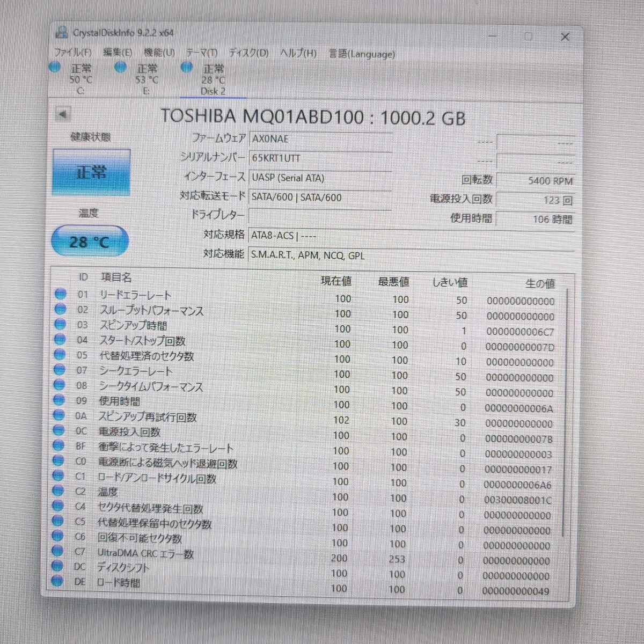Click status circle of ID C1 row
This screenshot has height=644, width=644.
[58, 475]
